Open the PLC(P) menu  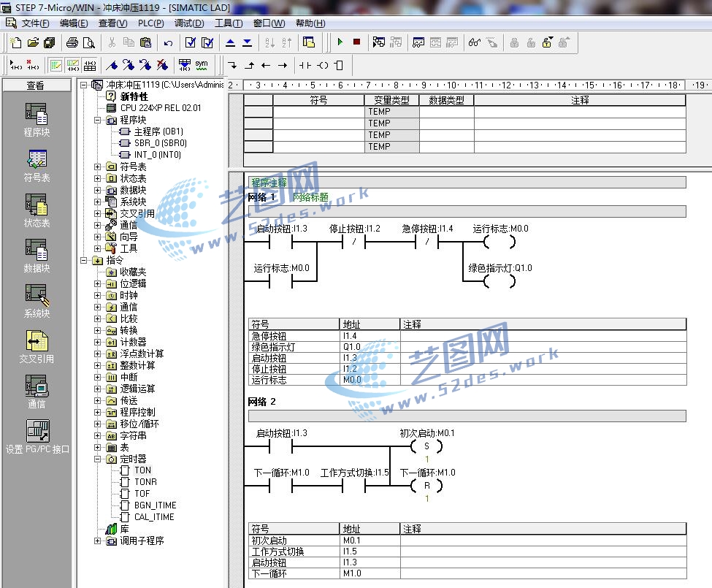[x=150, y=23]
